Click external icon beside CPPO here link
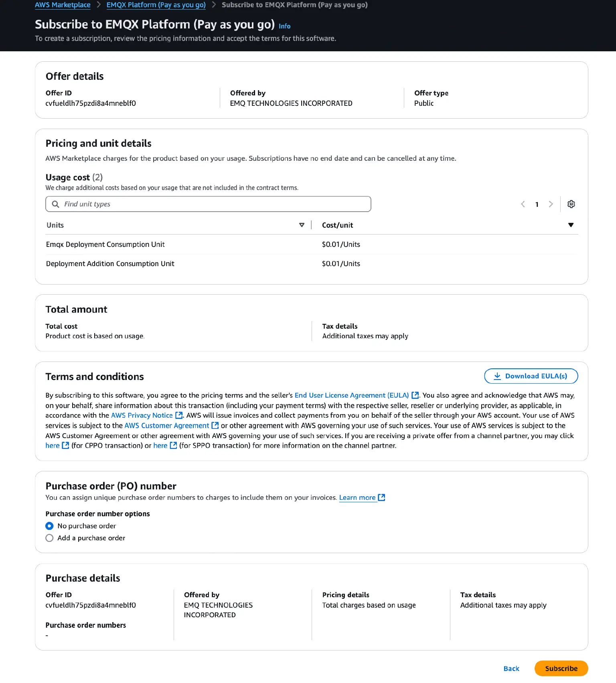616x683 pixels. 65,445
